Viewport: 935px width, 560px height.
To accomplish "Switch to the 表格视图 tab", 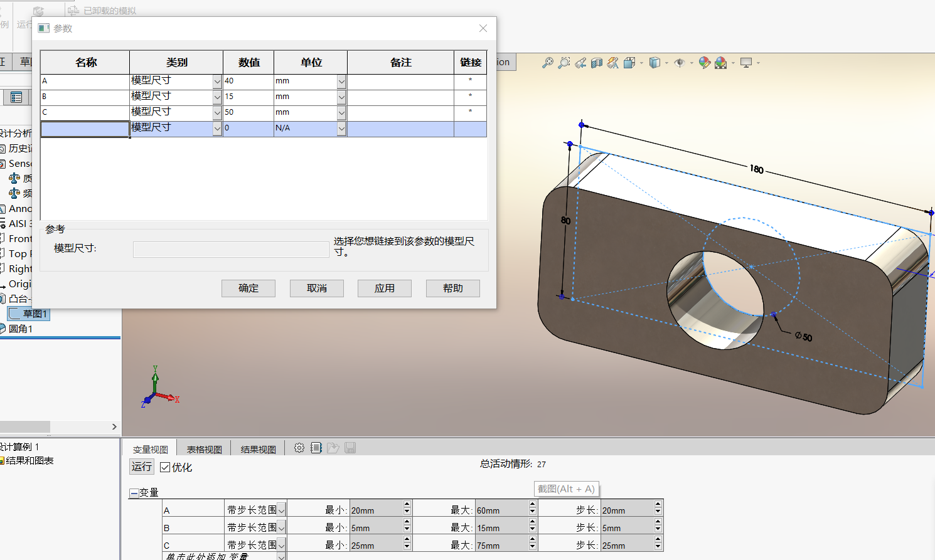I will 205,449.
